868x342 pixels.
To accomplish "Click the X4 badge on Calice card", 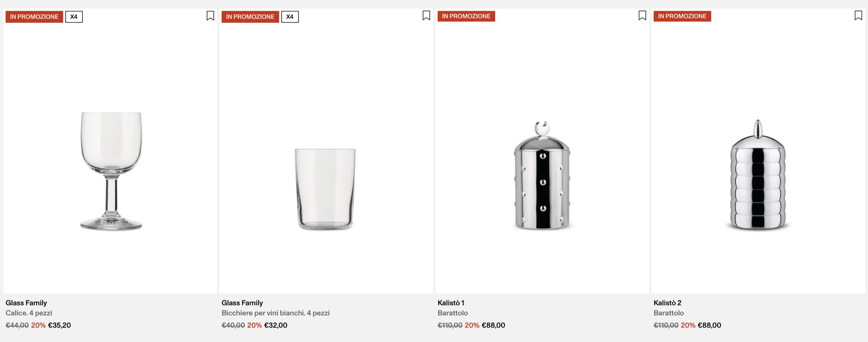I will click(74, 17).
